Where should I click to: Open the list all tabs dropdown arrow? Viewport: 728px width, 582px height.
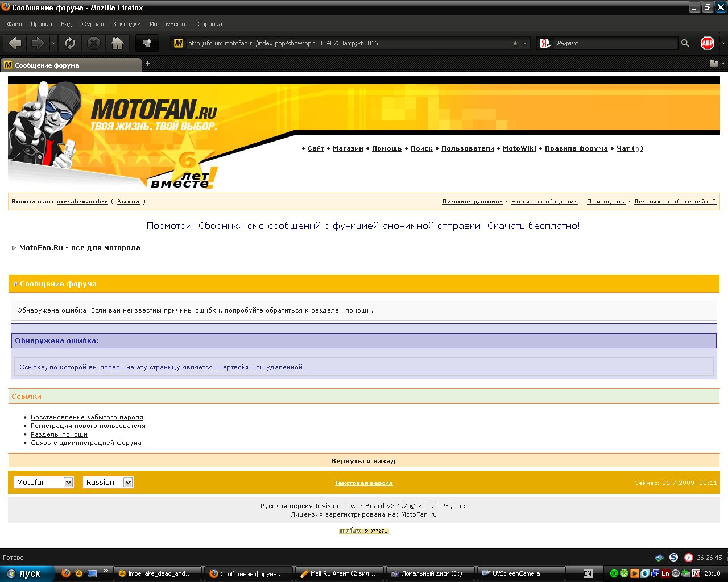(723, 64)
